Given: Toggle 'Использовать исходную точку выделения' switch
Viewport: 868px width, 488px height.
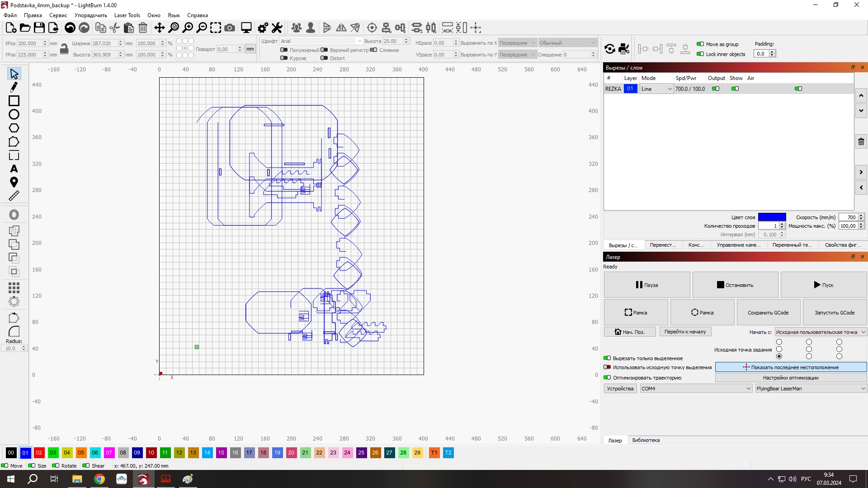Looking at the screenshot, I should pyautogui.click(x=607, y=367).
